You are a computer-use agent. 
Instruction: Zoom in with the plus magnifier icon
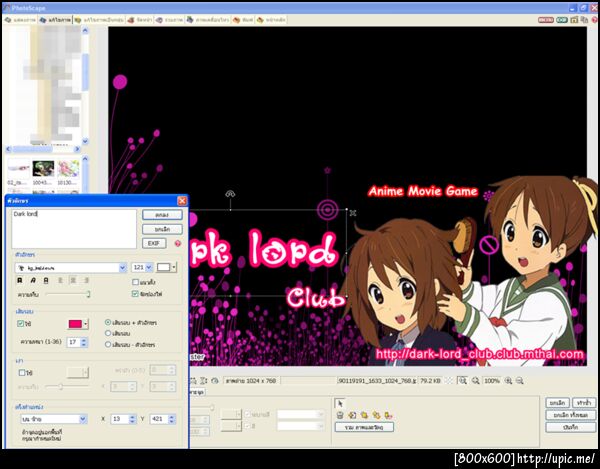coord(508,381)
